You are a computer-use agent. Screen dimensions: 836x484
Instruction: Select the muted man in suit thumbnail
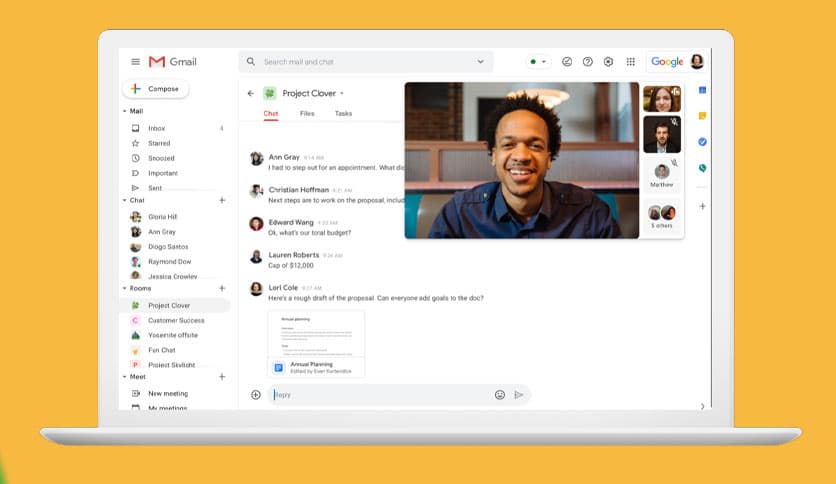[x=662, y=135]
